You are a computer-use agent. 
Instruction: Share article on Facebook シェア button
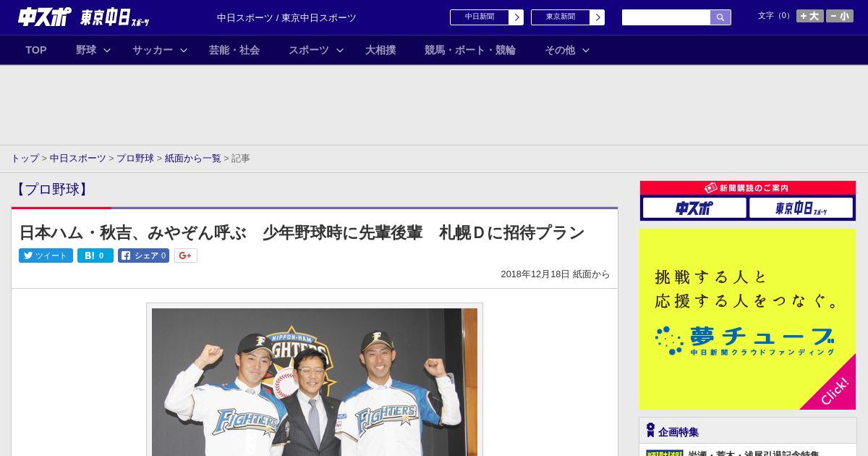tap(143, 256)
